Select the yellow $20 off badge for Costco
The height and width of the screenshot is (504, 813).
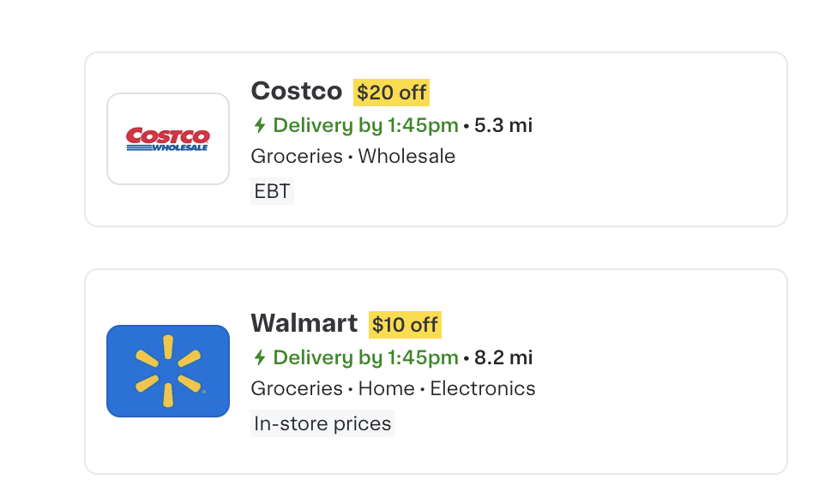391,92
